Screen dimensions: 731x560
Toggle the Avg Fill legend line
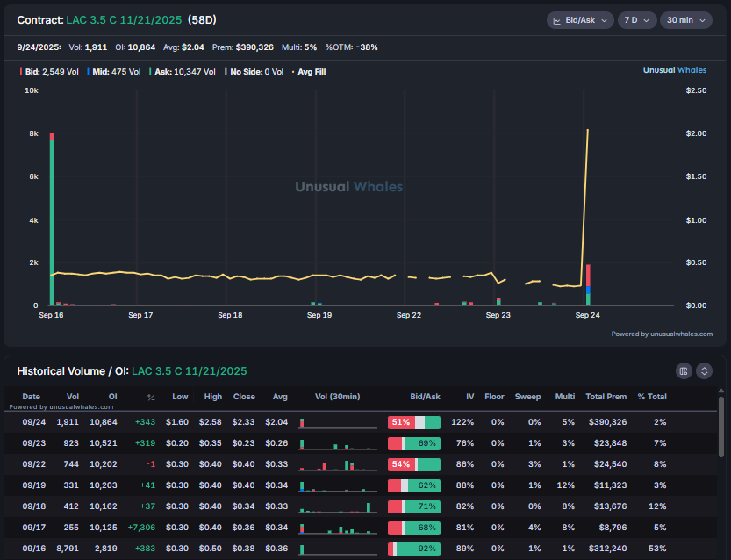click(x=307, y=72)
